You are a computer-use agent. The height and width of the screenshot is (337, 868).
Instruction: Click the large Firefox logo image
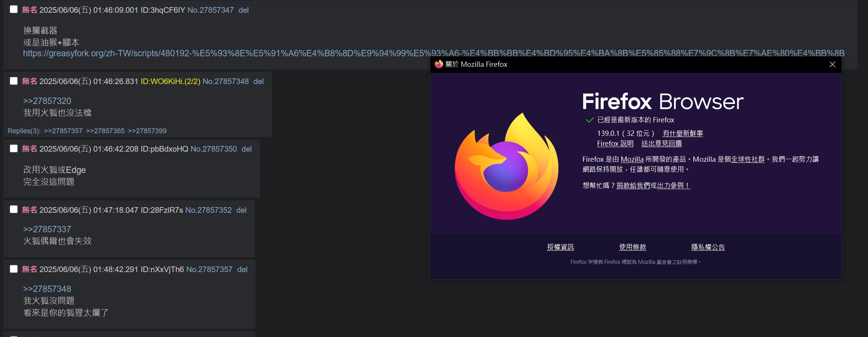(507, 166)
